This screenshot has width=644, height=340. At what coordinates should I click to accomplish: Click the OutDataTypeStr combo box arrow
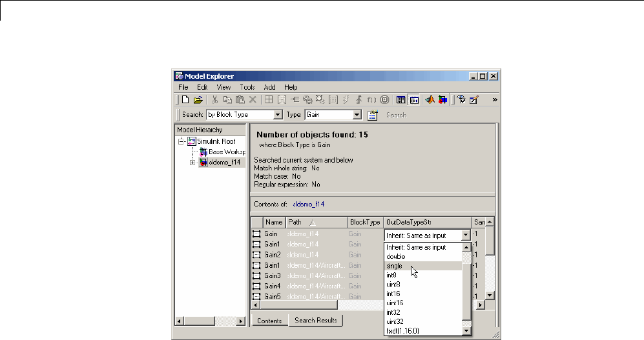(x=465, y=235)
